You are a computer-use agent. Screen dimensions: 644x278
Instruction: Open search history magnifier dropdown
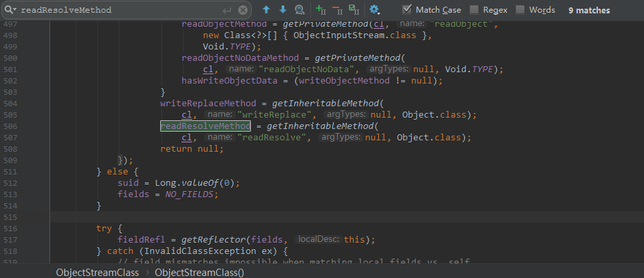[x=11, y=10]
